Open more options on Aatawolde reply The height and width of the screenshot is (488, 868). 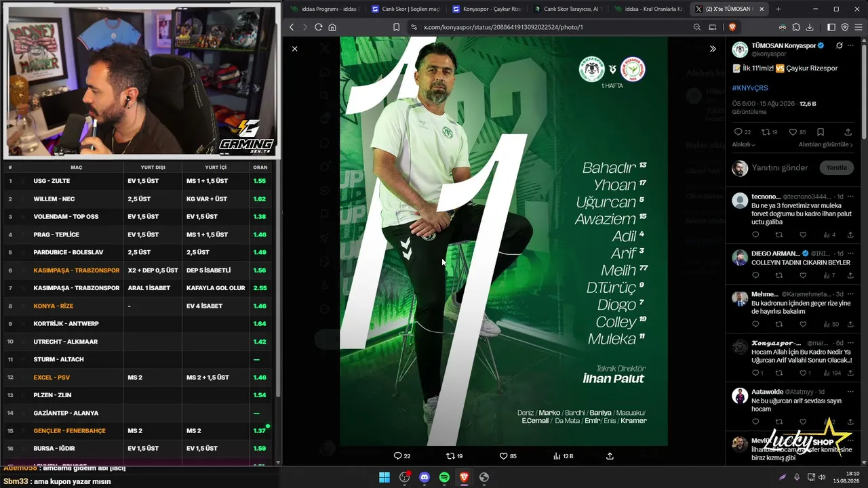[850, 392]
